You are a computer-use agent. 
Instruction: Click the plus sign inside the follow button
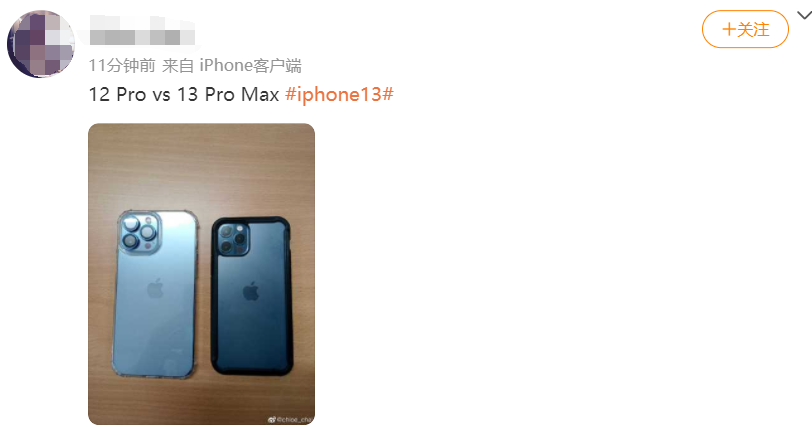[x=729, y=30]
